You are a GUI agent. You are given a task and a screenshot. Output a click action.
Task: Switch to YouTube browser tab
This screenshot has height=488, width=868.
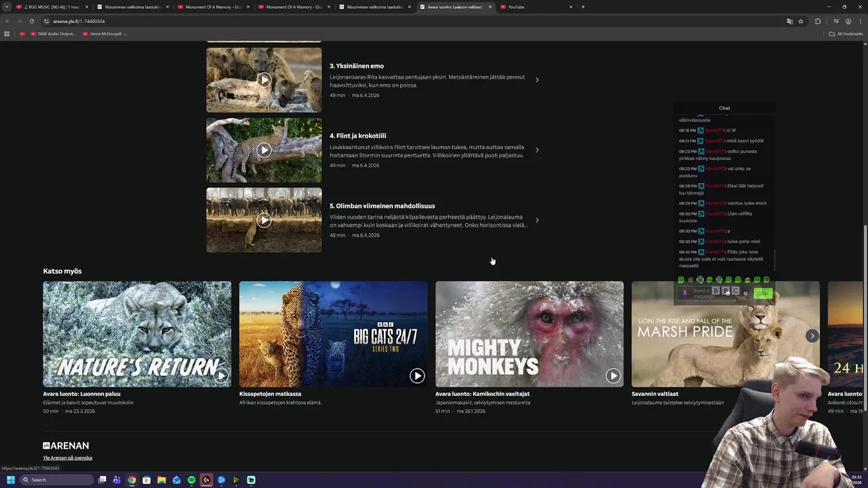[536, 7]
